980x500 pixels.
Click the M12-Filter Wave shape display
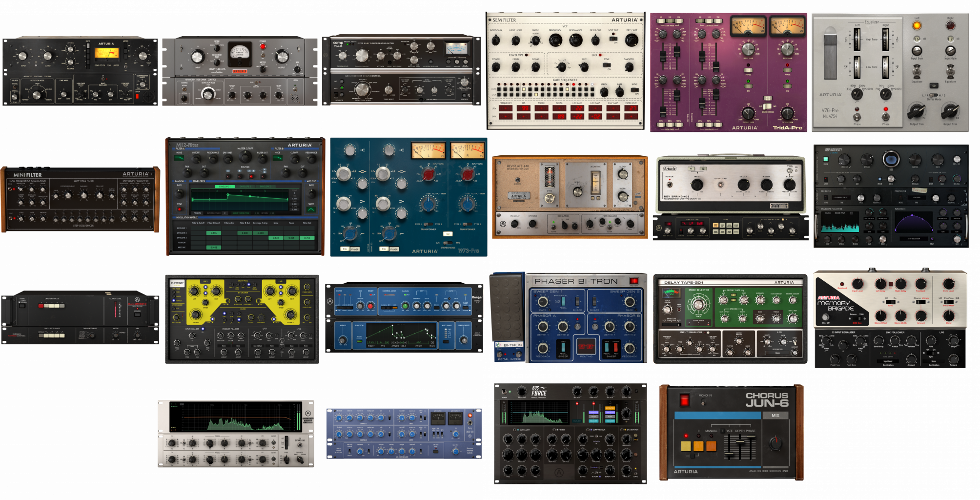tap(311, 209)
